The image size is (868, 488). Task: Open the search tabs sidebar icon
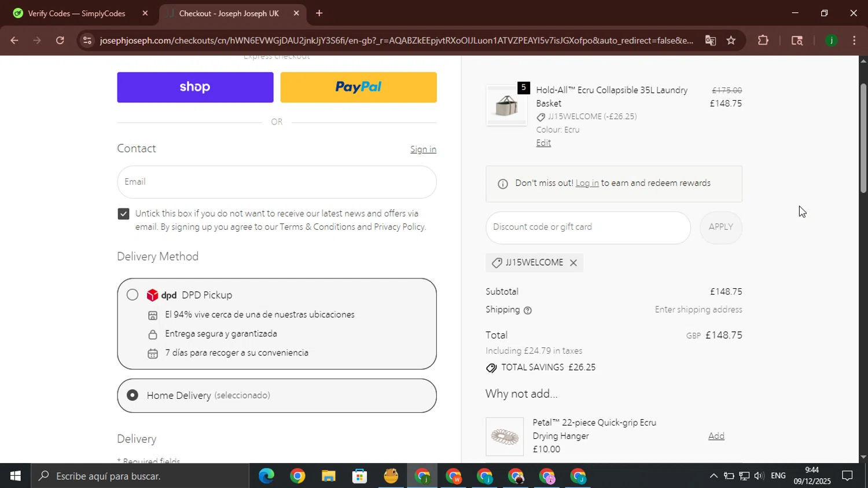pyautogui.click(x=797, y=41)
